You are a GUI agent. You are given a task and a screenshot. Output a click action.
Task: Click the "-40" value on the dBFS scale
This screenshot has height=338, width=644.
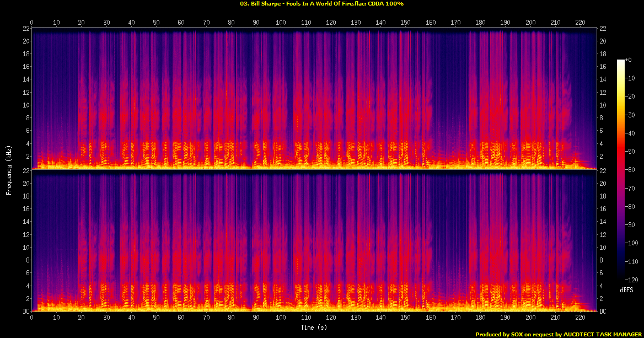coord(630,133)
